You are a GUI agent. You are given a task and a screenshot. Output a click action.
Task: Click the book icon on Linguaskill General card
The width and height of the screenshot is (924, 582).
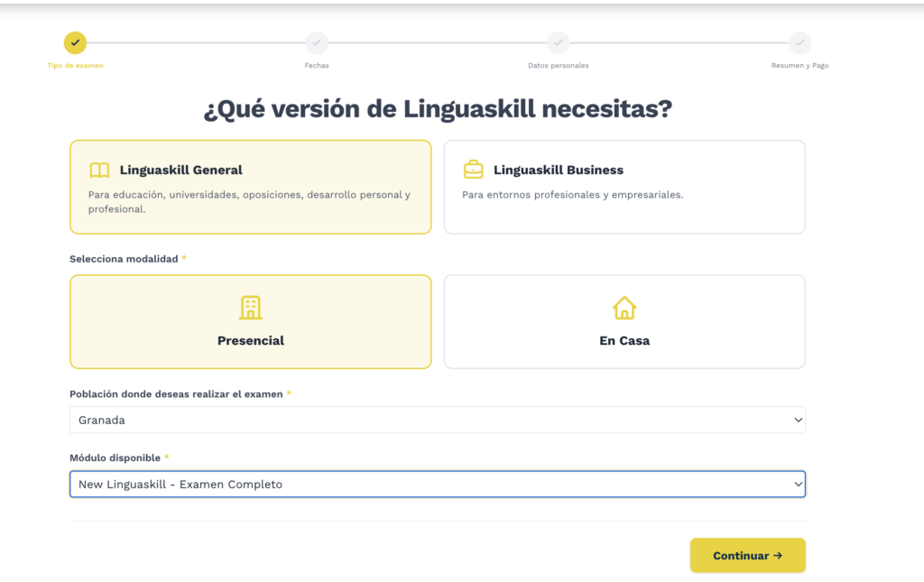click(100, 170)
